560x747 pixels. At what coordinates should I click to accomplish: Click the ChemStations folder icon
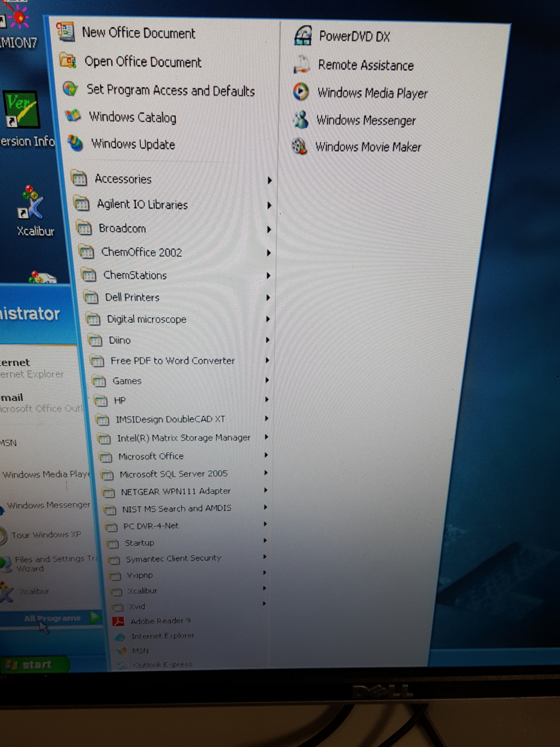pos(88,275)
